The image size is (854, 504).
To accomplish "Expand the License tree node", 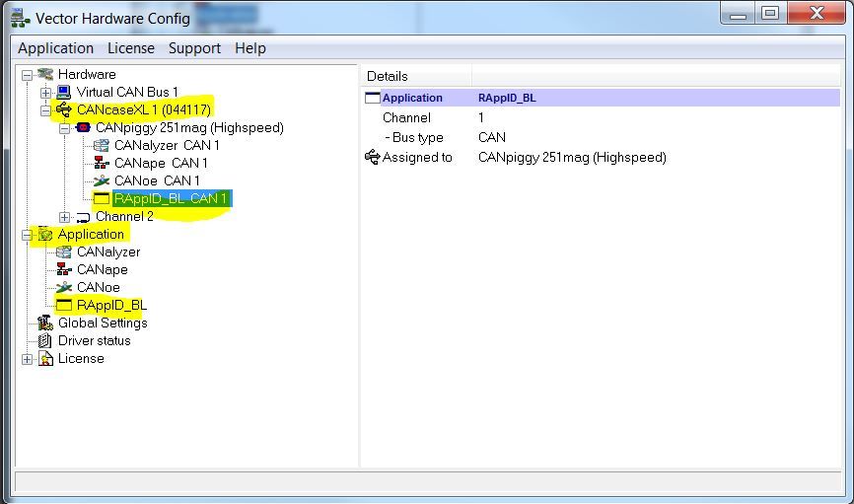I will pyautogui.click(x=27, y=360).
